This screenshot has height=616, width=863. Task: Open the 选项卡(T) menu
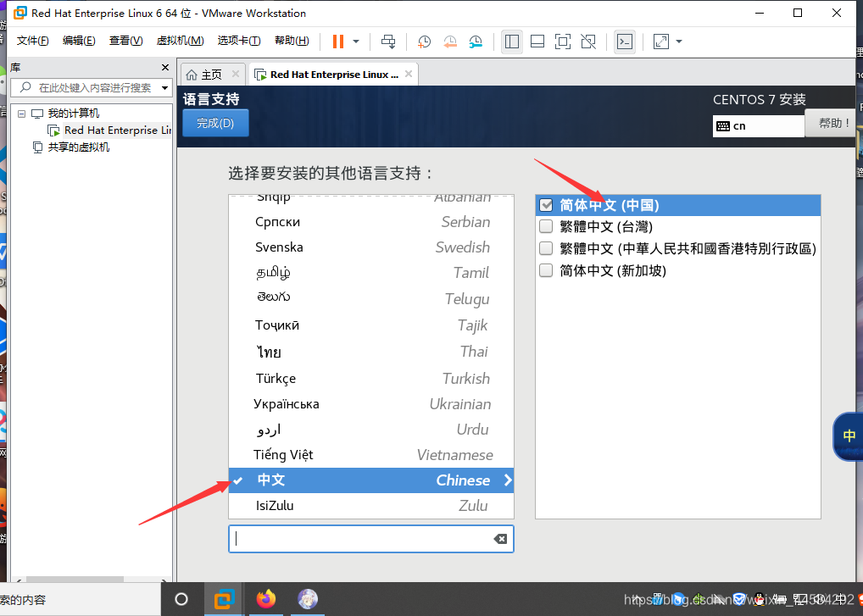pos(239,41)
